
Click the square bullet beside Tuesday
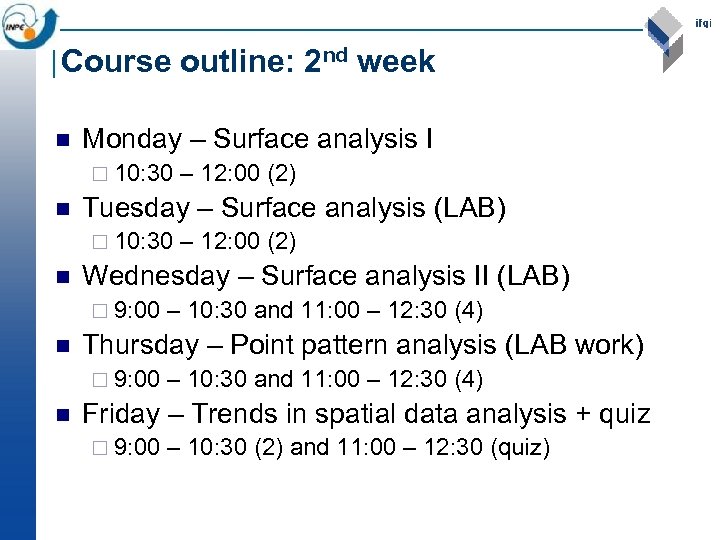[x=62, y=209]
